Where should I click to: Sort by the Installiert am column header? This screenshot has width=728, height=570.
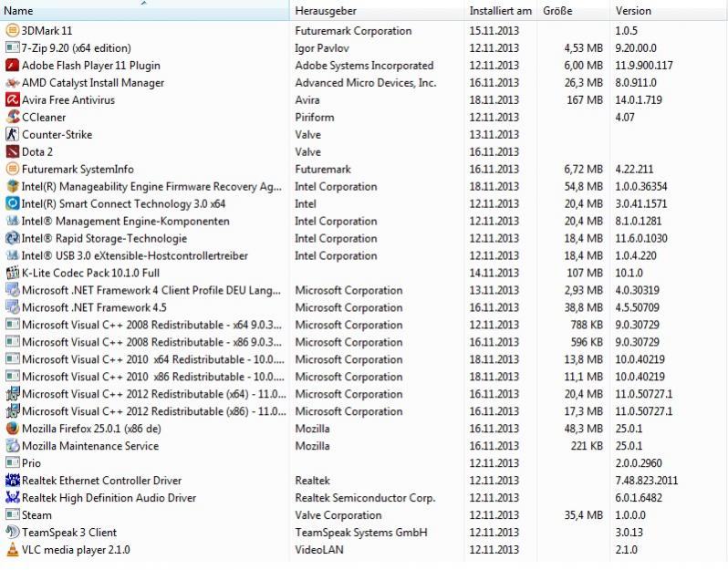(x=501, y=11)
